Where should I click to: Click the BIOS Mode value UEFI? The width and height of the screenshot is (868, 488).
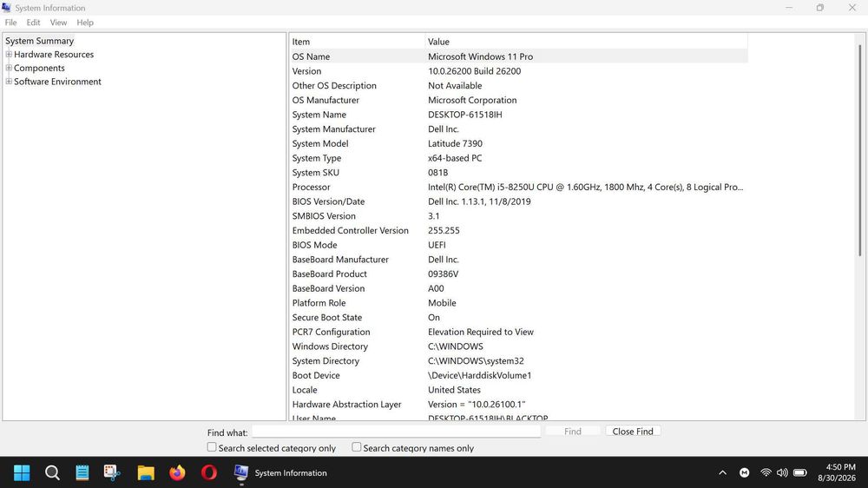[x=437, y=245]
